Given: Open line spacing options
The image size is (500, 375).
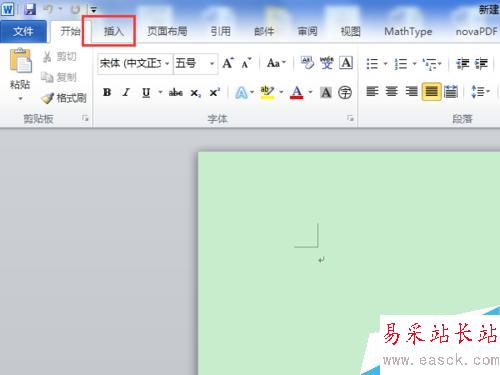Looking at the screenshot, I should pos(481,91).
